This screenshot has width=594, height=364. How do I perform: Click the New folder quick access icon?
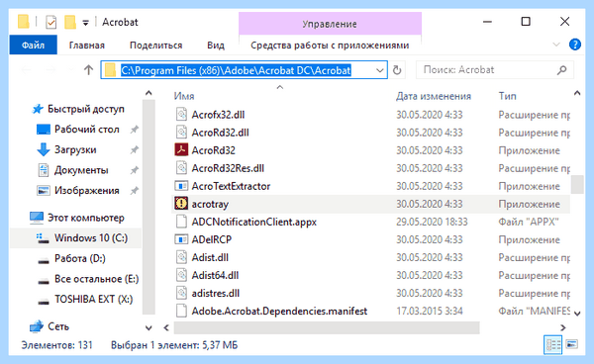(70, 23)
